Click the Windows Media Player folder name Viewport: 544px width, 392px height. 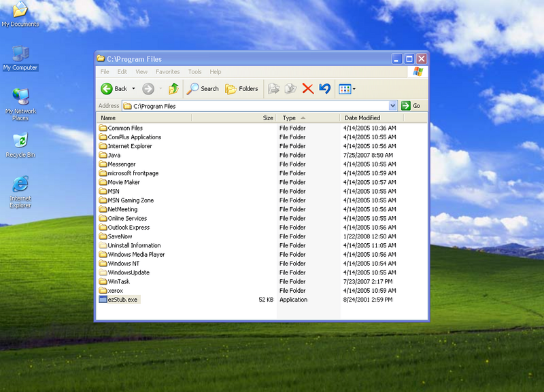137,254
